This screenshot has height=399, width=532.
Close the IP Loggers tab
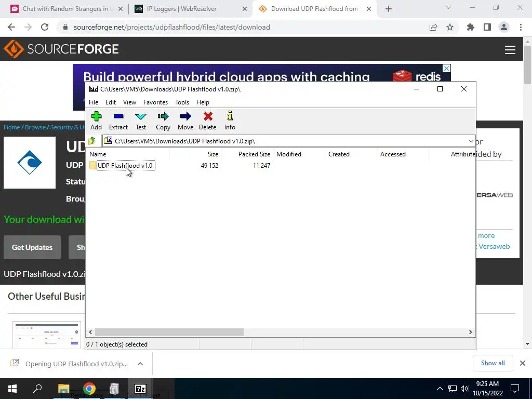click(245, 9)
